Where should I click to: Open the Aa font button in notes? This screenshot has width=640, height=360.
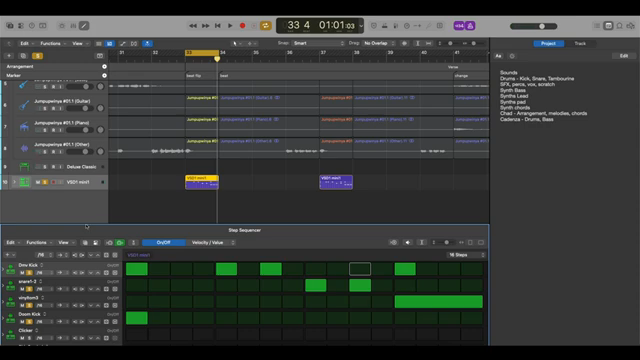point(498,56)
